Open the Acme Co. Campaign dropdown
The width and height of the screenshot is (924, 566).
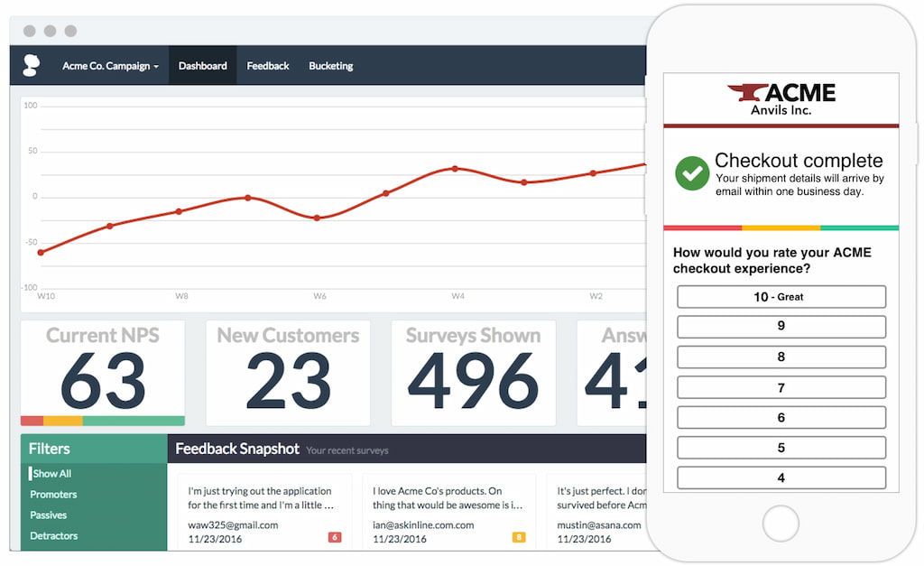click(x=110, y=65)
